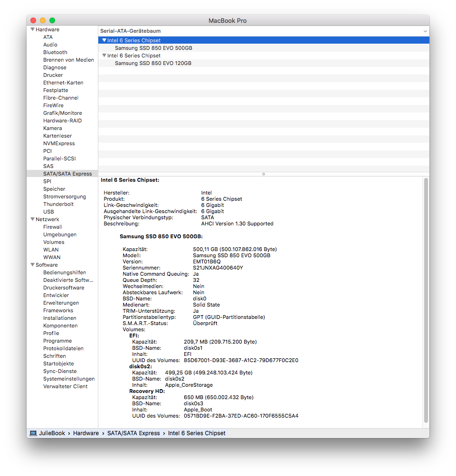Select Frameworks entry
This screenshot has width=456, height=476.
pos(58,310)
